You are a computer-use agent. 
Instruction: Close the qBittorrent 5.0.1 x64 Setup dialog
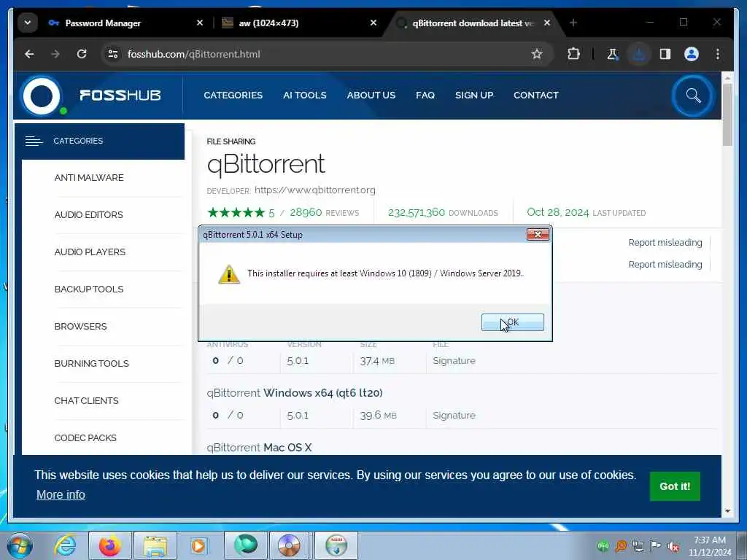point(538,234)
